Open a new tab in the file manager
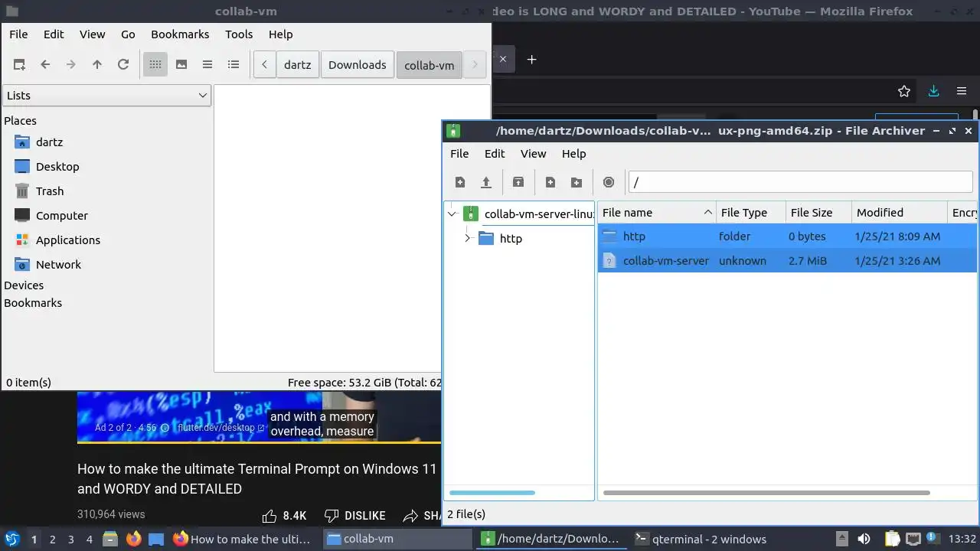The height and width of the screenshot is (551, 980). tap(19, 65)
